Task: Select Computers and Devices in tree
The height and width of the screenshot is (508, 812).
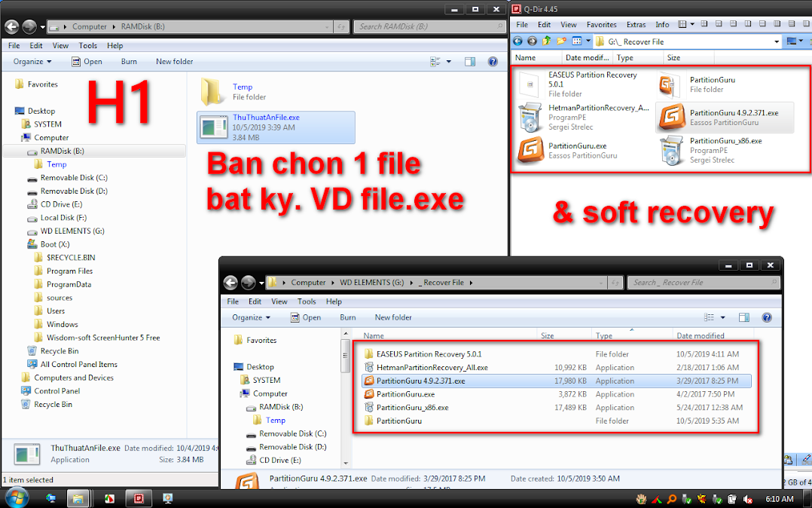Action: (74, 378)
